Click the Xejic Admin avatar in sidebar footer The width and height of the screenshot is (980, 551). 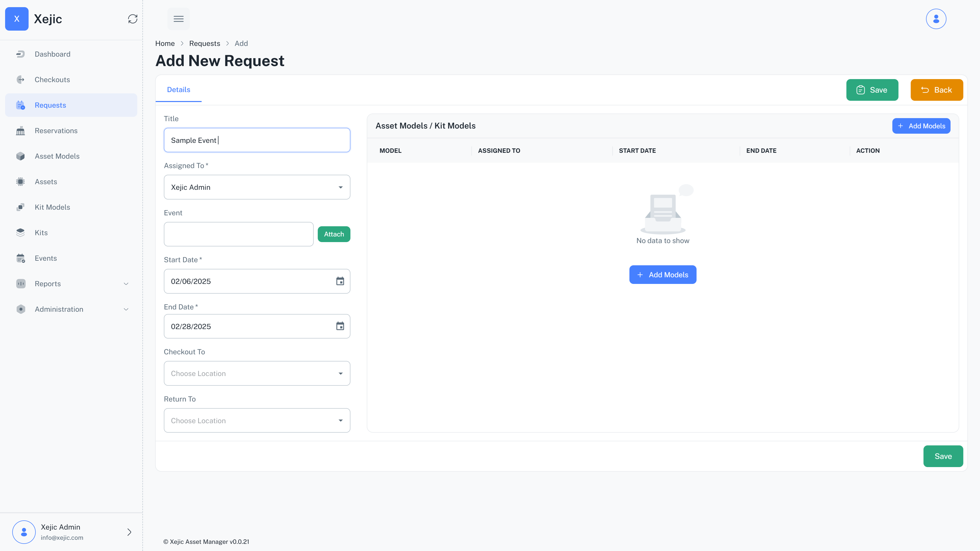[x=24, y=532]
